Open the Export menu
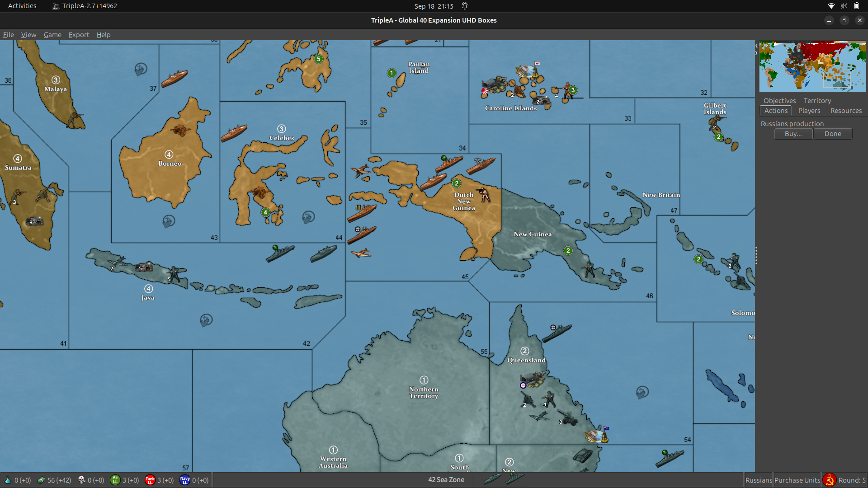The height and width of the screenshot is (488, 868). (79, 35)
